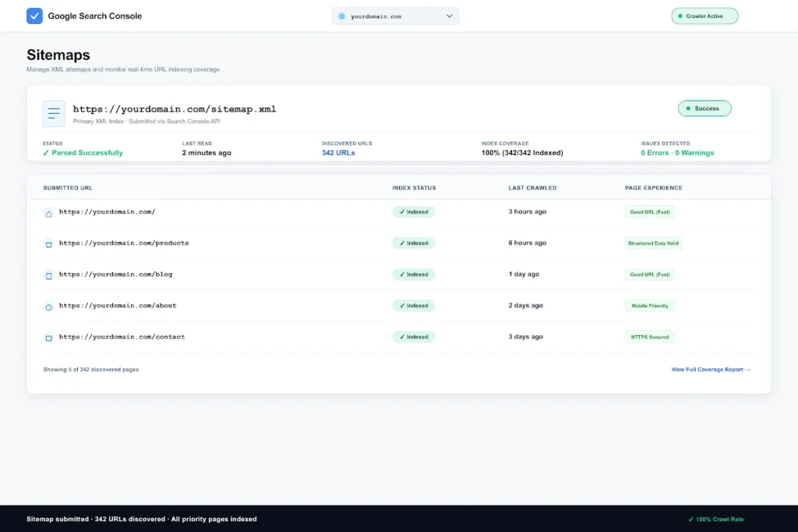The image size is (798, 532).
Task: Click the Crawler Active status badge
Action: [704, 16]
